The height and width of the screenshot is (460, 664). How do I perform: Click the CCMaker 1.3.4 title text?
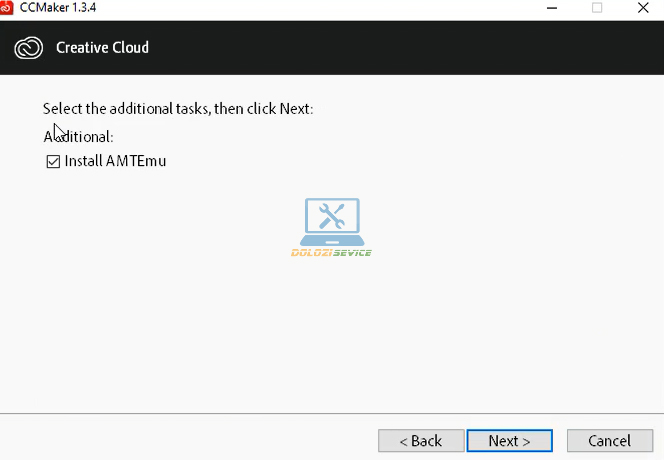point(58,7)
